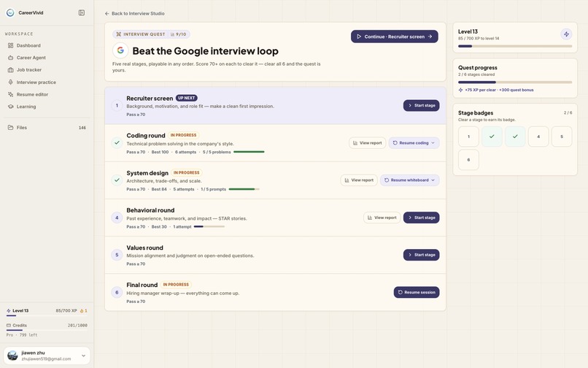Click the Interview practice microphone icon

point(10,82)
